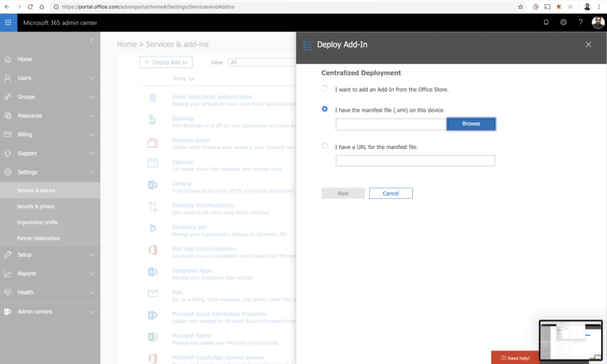
Task: Click the Azure multi-factor fingerprint icon
Action: click(x=153, y=98)
